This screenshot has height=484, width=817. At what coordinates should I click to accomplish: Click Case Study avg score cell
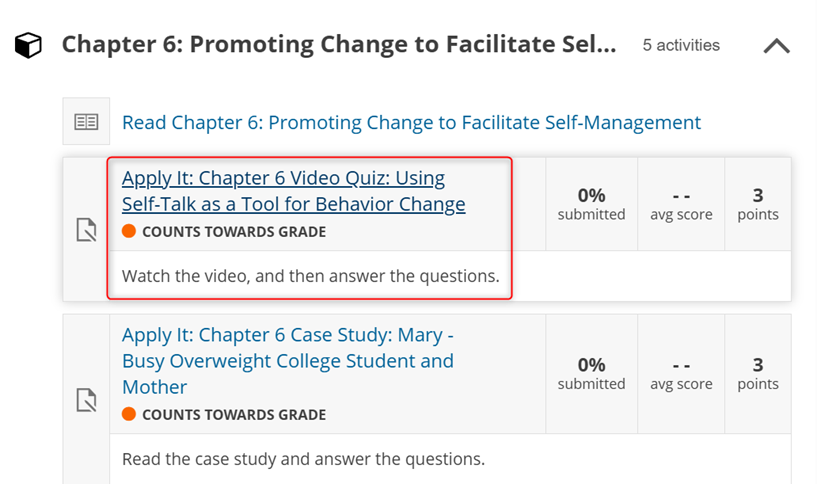coord(681,372)
